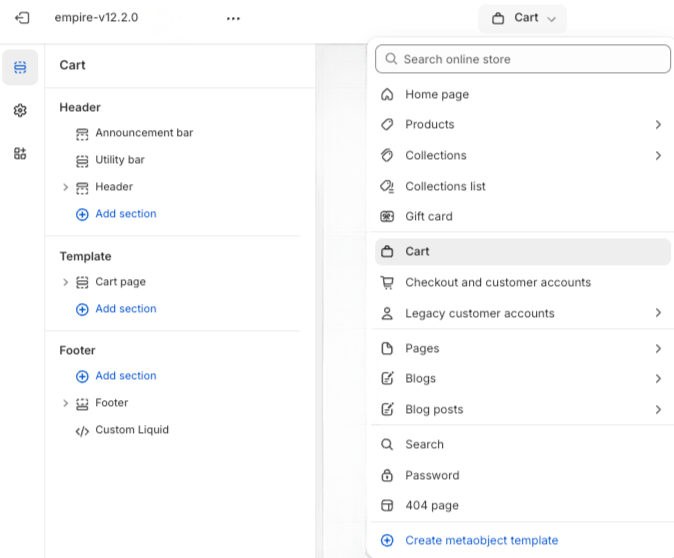Screen dimensions: 674x558
Task: Expand the Cart page section chevron
Action: [65, 282]
